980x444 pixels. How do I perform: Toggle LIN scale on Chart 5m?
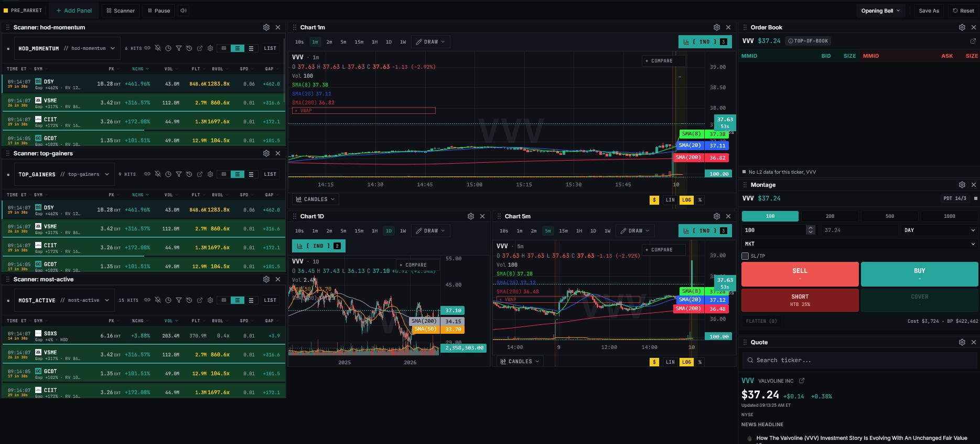click(x=670, y=362)
